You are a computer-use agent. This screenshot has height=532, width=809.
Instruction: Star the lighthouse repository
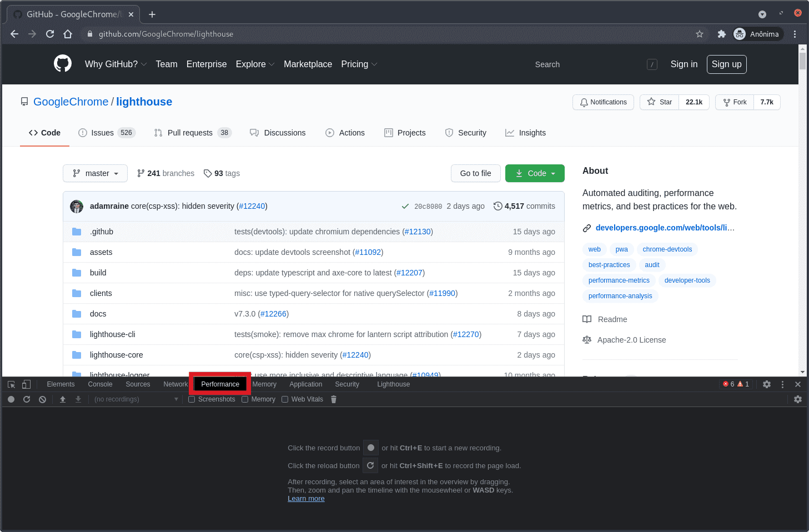659,102
